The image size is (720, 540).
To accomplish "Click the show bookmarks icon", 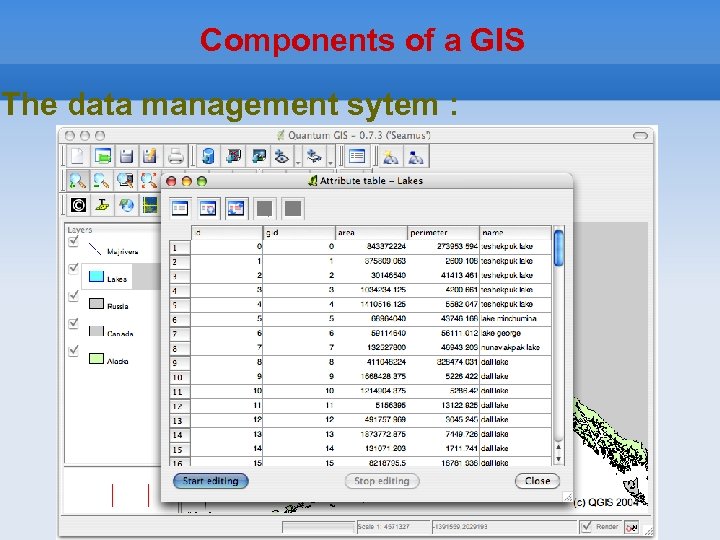I will click(416, 156).
